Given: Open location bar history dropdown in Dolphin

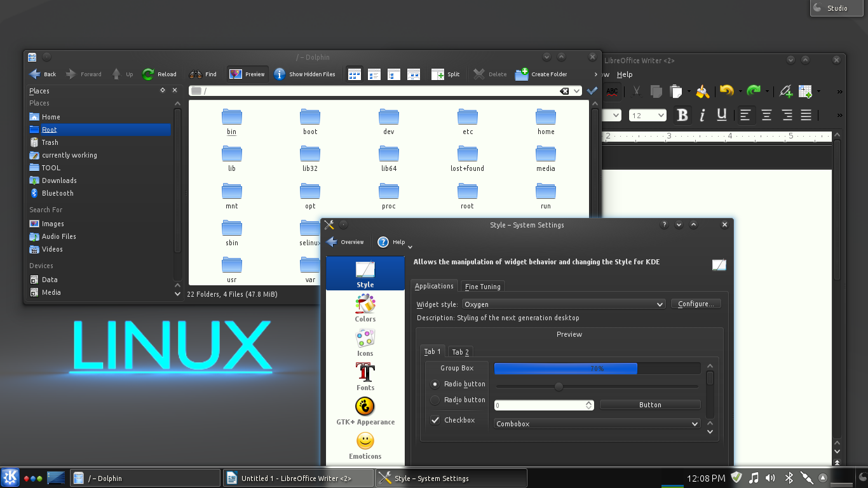Looking at the screenshot, I should pyautogui.click(x=577, y=91).
